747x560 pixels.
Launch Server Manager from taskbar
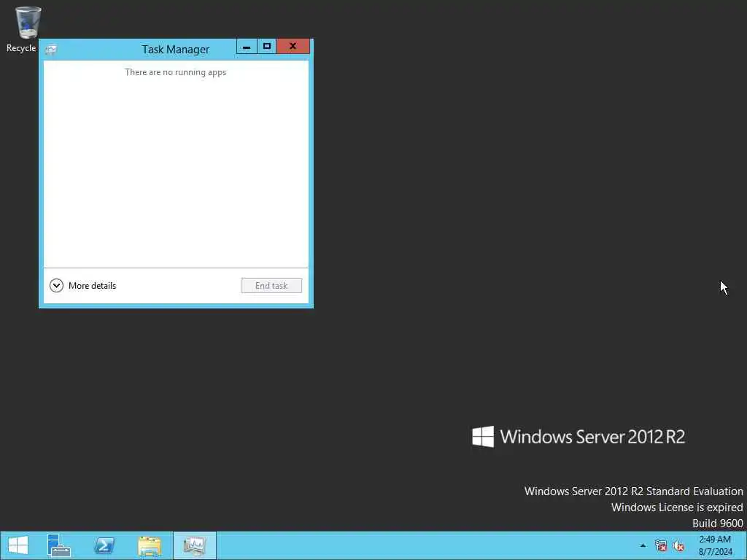click(58, 545)
